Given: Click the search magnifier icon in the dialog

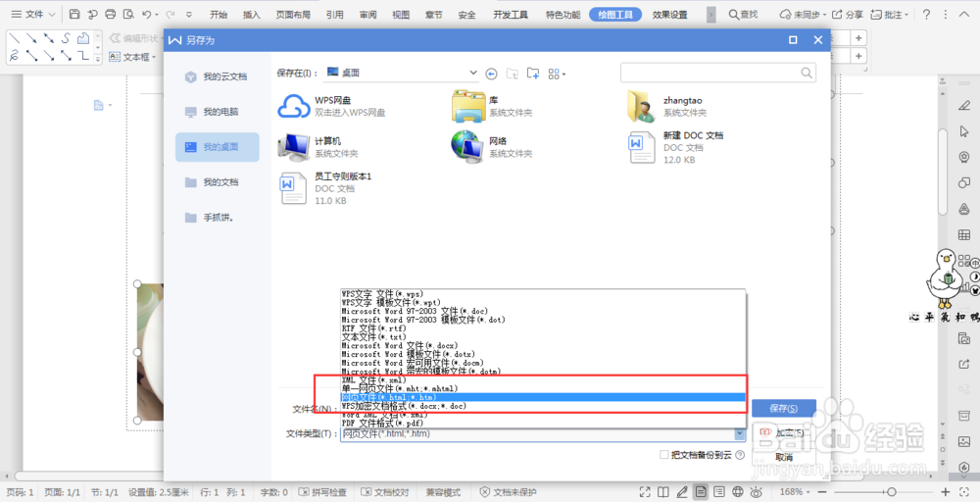Looking at the screenshot, I should pyautogui.click(x=807, y=73).
